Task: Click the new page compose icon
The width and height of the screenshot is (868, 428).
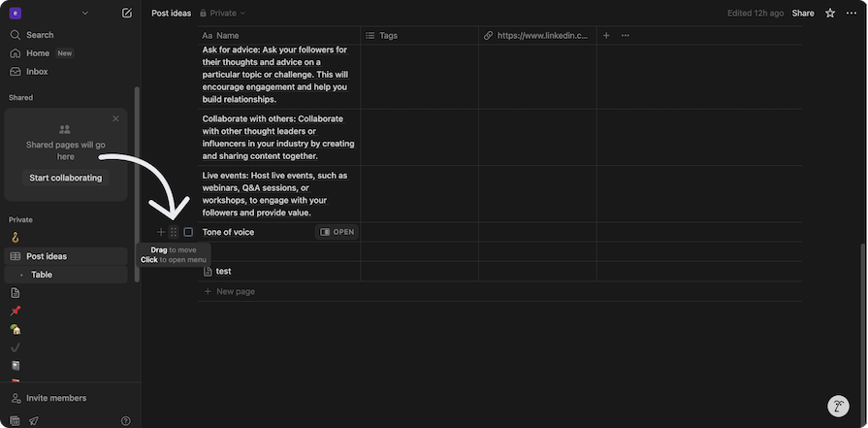Action: [127, 14]
